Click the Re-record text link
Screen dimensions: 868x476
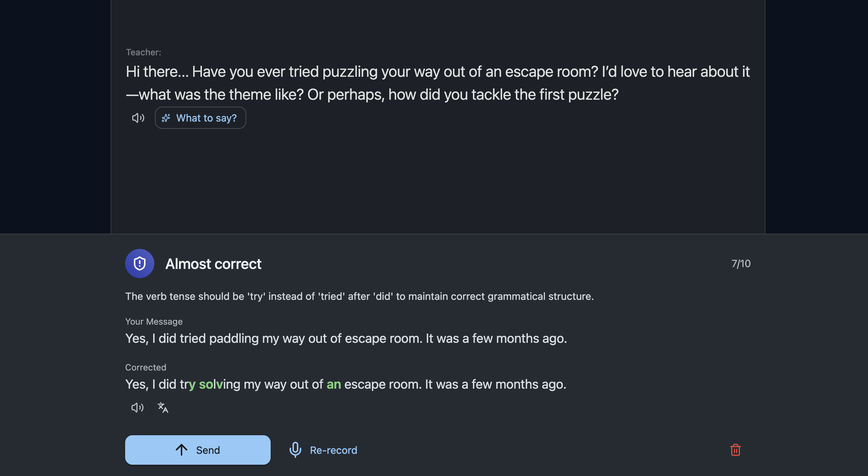pyautogui.click(x=333, y=450)
